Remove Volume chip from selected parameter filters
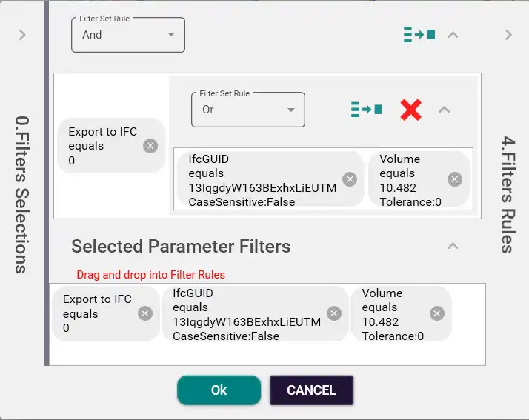Image resolution: width=529 pixels, height=420 pixels. (x=437, y=313)
